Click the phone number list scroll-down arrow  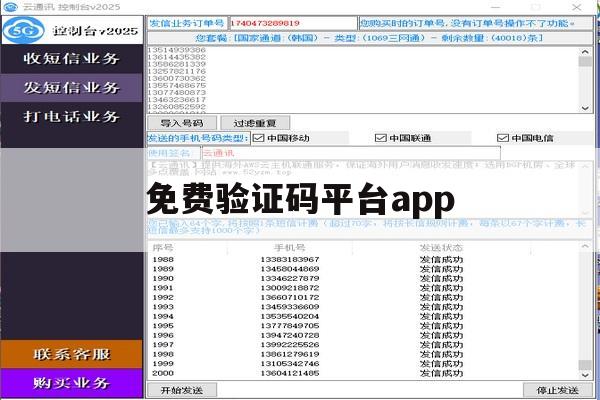tap(585, 108)
